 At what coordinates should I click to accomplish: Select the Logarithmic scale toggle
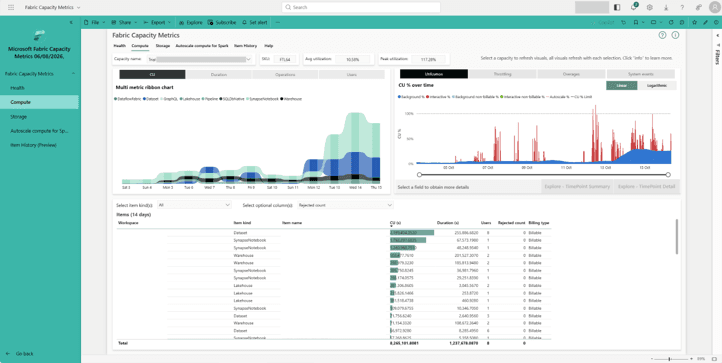pyautogui.click(x=657, y=86)
